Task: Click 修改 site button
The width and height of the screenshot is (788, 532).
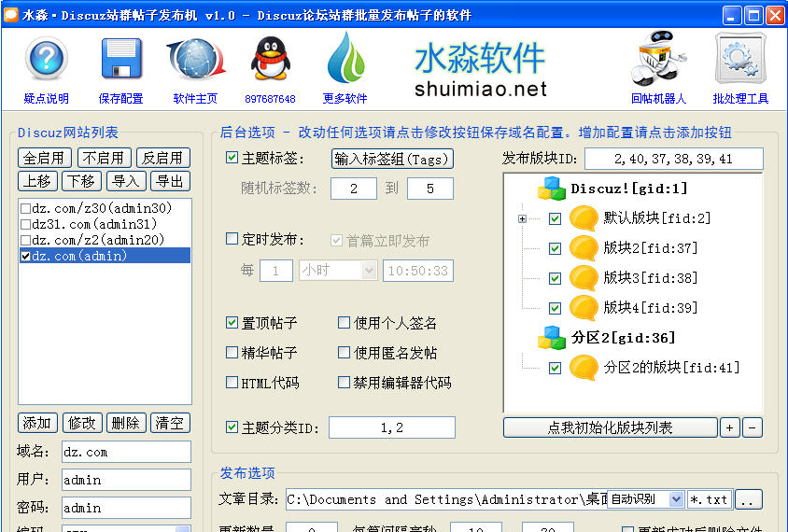Action: 82,423
